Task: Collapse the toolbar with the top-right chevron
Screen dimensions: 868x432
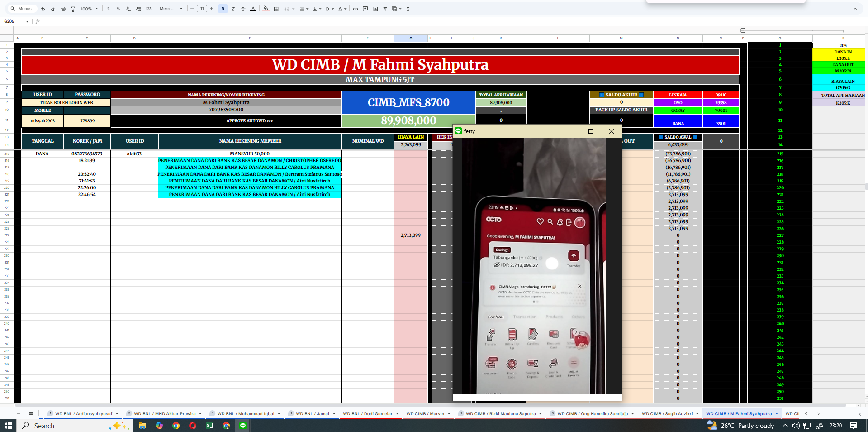Action: pyautogui.click(x=855, y=9)
